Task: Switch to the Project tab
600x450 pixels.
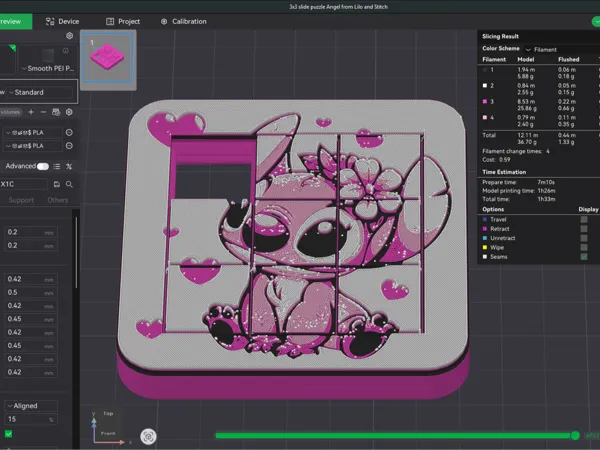Action: click(x=123, y=21)
